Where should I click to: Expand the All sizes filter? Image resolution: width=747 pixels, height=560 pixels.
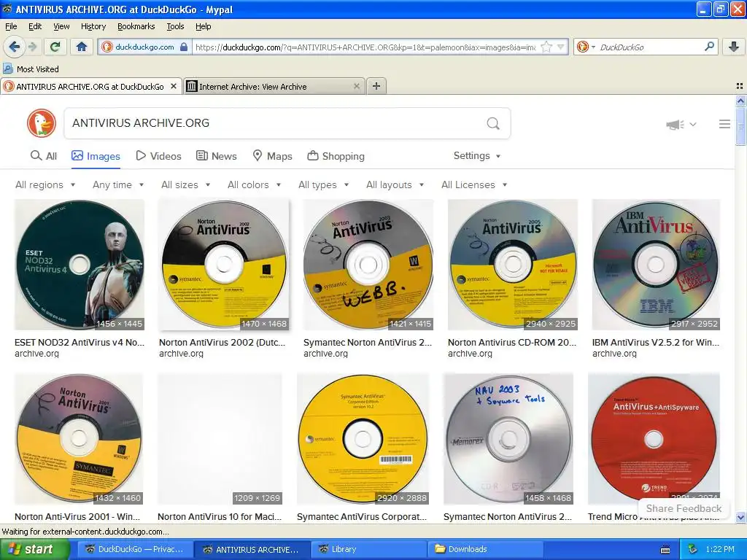(x=186, y=184)
